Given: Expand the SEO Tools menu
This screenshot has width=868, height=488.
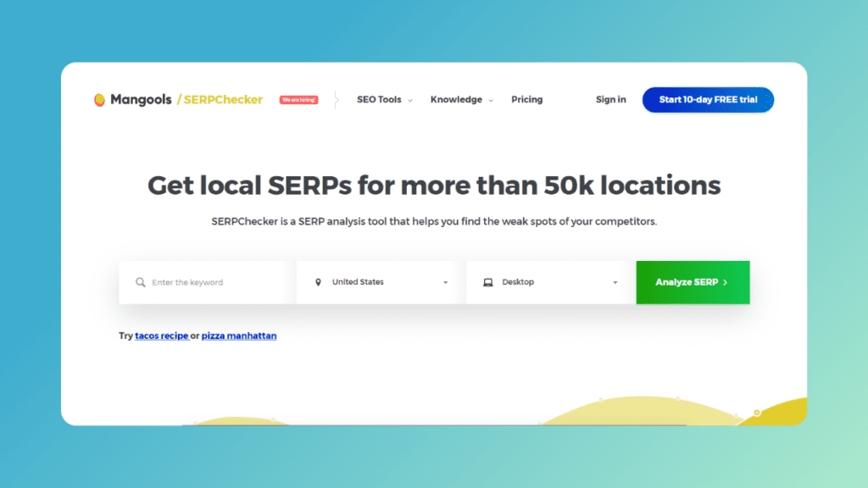Looking at the screenshot, I should pos(384,100).
